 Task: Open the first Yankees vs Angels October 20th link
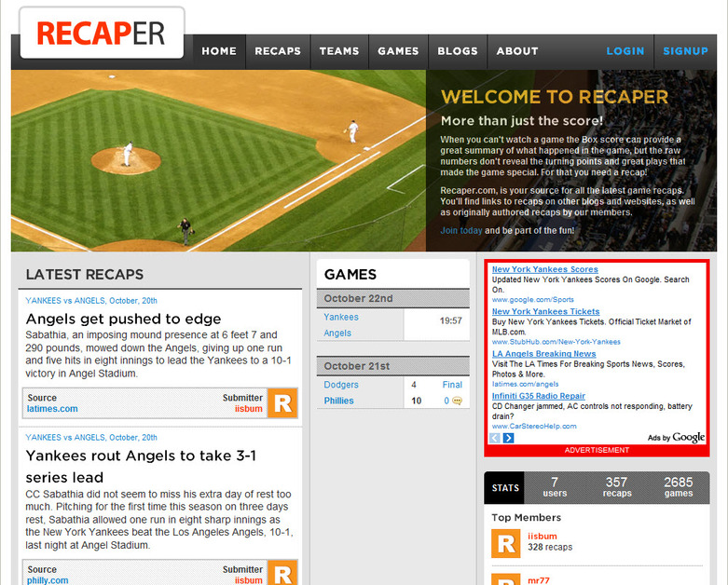(x=91, y=301)
